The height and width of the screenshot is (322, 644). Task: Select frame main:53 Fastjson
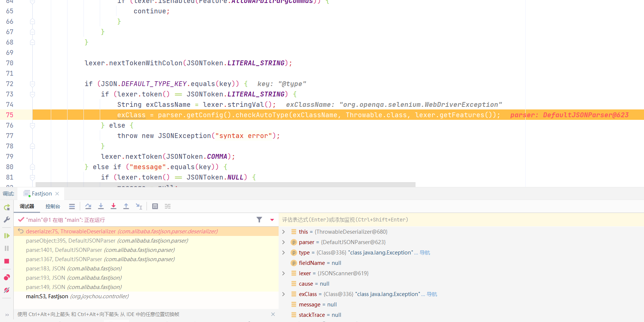(x=146, y=296)
